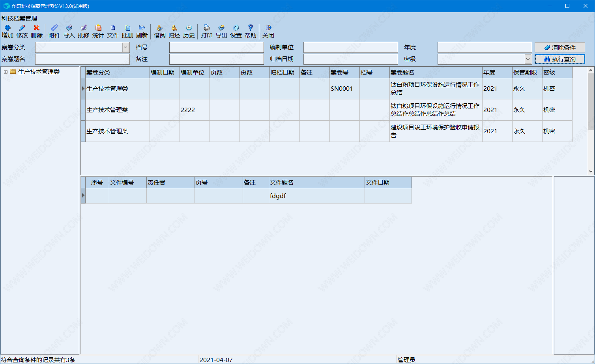Open the 设置 (Settings) tool

click(236, 31)
